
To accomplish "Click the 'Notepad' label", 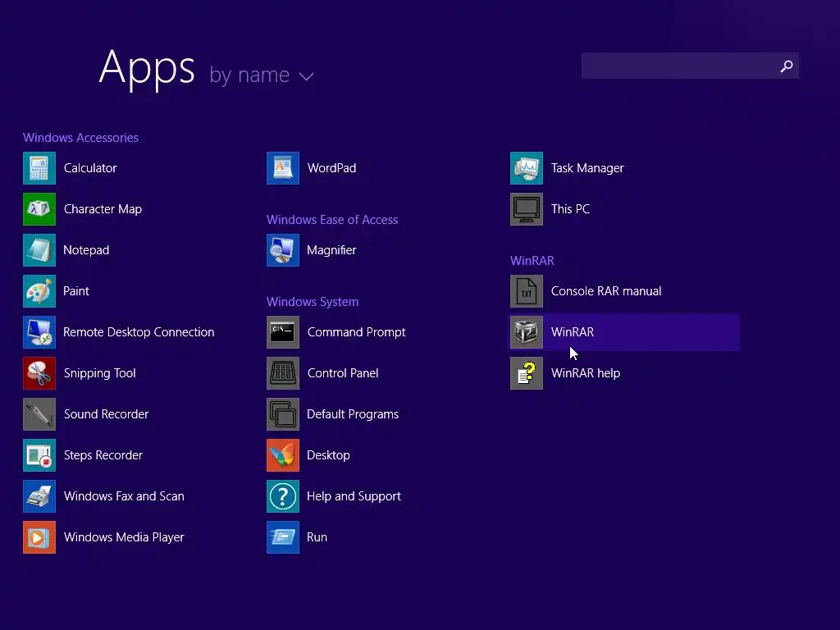I will [85, 250].
